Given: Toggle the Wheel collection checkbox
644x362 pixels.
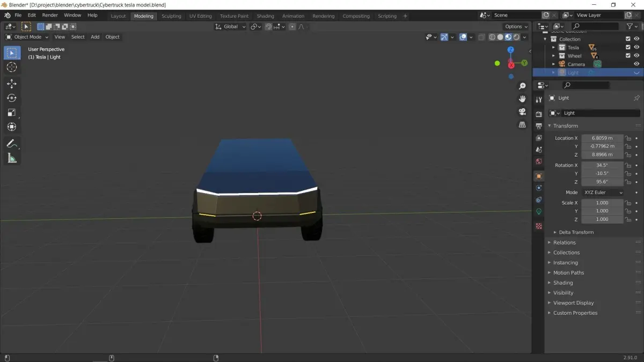Looking at the screenshot, I should tap(628, 56).
